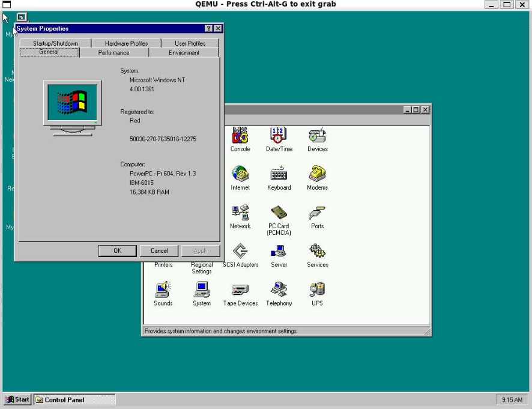
Task: Open the Environment tab
Action: click(184, 53)
